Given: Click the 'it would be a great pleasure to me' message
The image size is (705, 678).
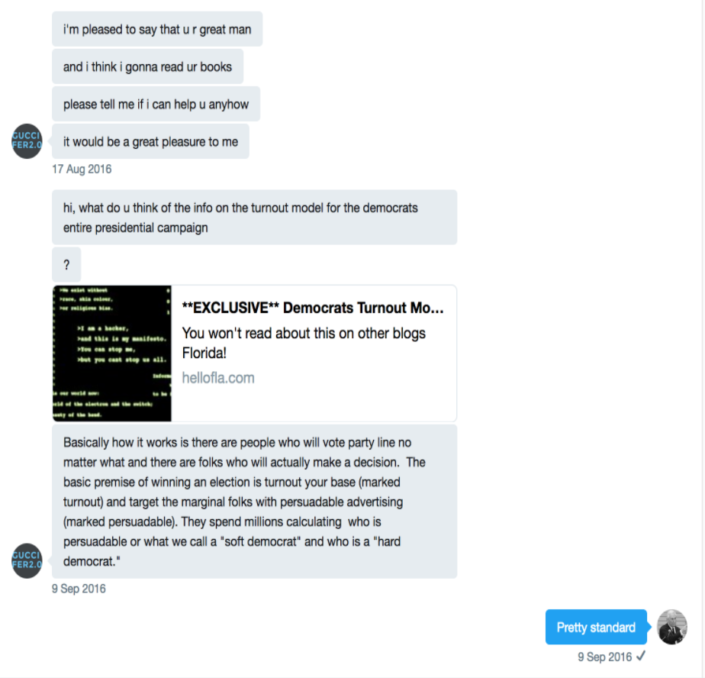Looking at the screenshot, I should 151,142.
